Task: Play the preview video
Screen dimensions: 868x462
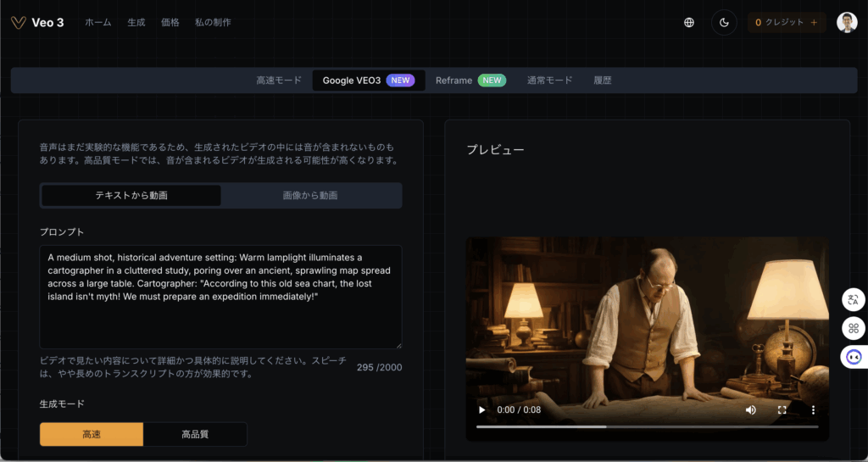Action: click(x=482, y=410)
